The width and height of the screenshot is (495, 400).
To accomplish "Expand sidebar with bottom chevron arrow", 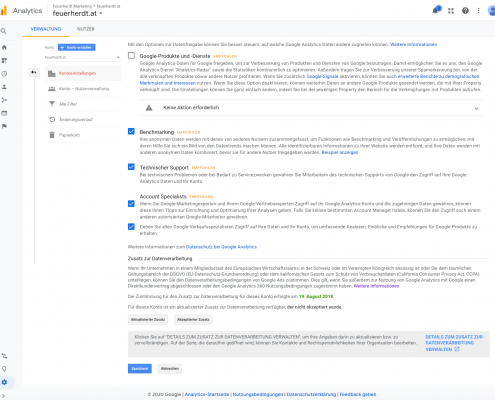I will pos(4,396).
